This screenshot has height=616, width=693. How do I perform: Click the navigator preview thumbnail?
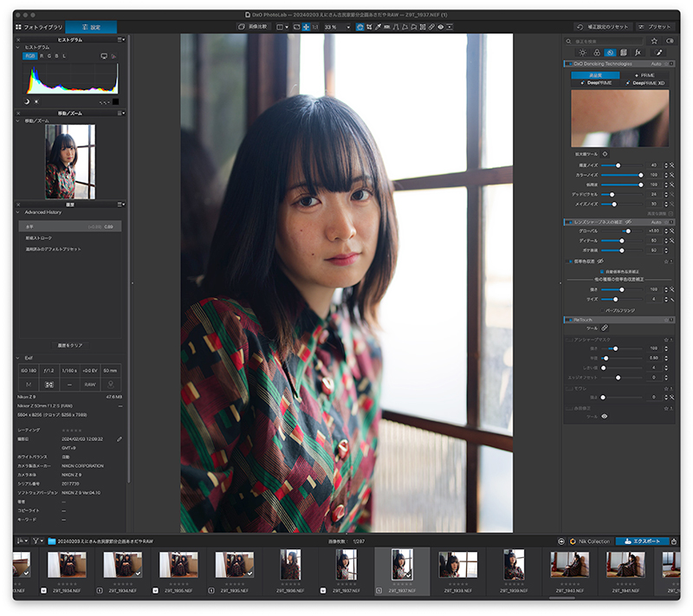point(70,161)
